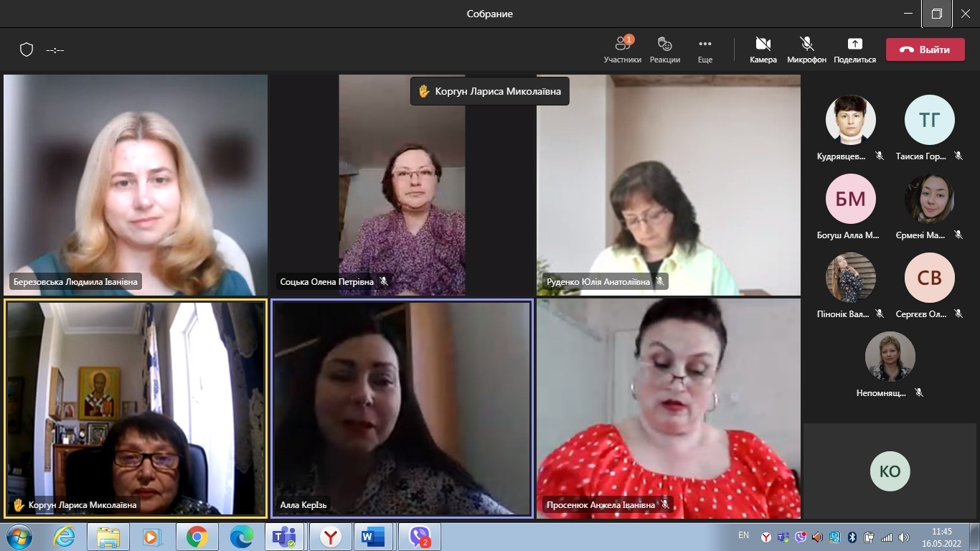Open the Windows Start menu

coord(19,537)
